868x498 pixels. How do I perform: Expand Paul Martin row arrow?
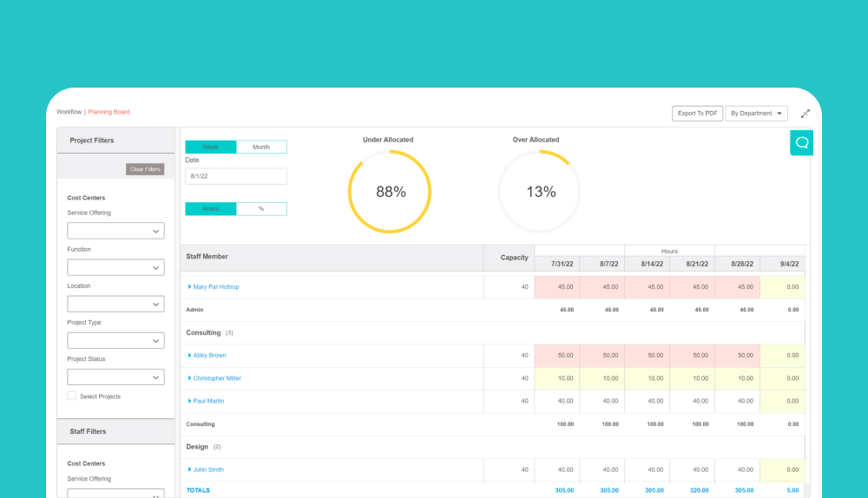coord(189,401)
